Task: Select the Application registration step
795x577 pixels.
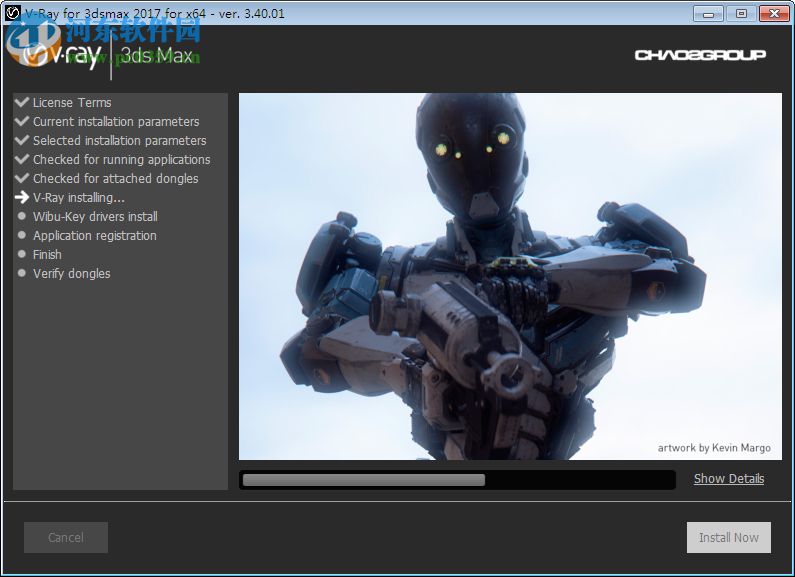Action: pyautogui.click(x=95, y=236)
